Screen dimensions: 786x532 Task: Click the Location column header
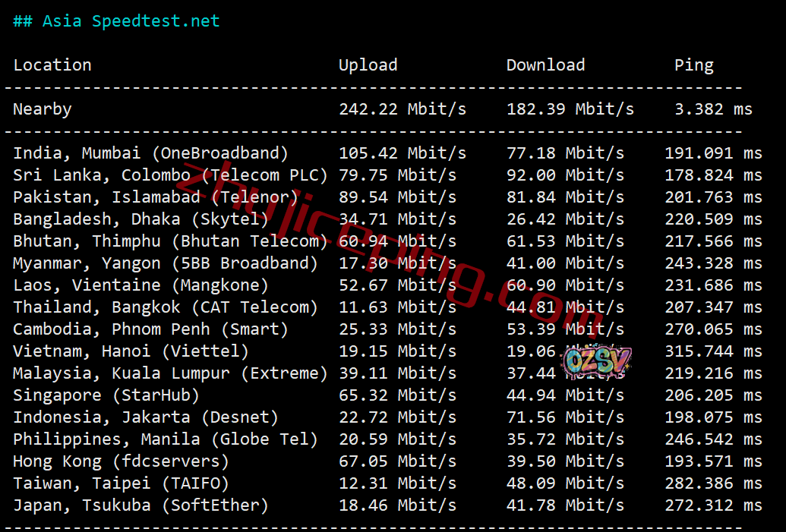(52, 65)
